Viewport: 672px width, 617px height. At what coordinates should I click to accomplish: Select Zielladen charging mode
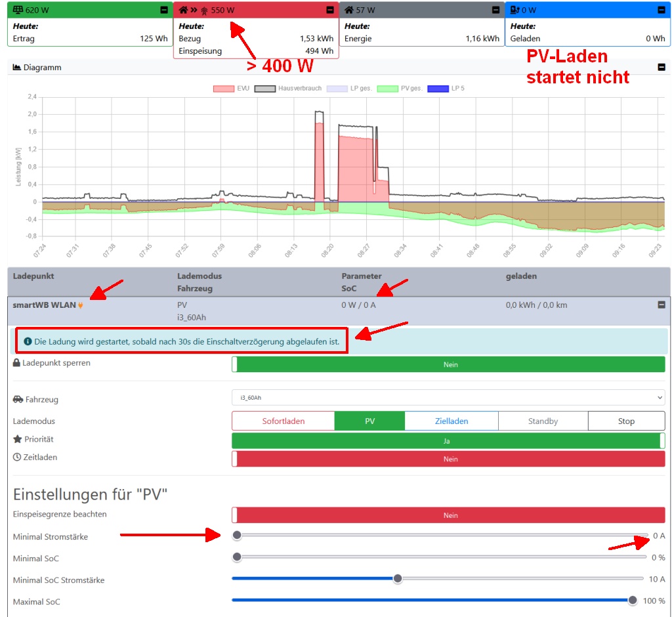451,421
